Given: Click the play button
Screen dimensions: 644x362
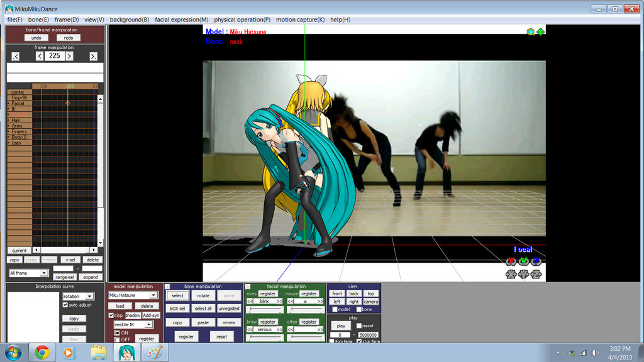Looking at the screenshot, I should (x=341, y=326).
